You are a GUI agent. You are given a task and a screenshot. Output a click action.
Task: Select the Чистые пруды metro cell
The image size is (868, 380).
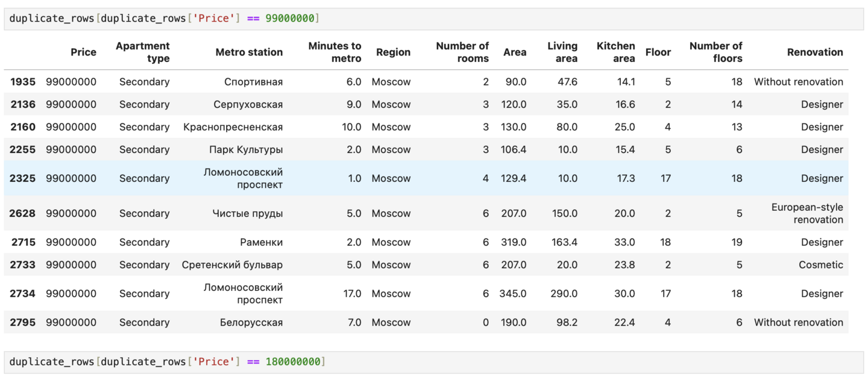(247, 214)
